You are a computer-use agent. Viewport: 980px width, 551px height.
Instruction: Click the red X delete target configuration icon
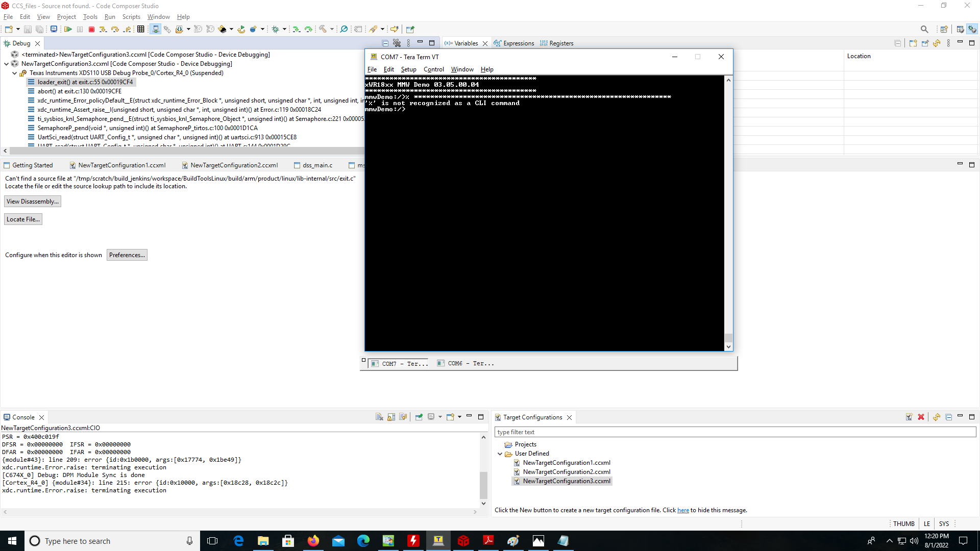pyautogui.click(x=921, y=417)
